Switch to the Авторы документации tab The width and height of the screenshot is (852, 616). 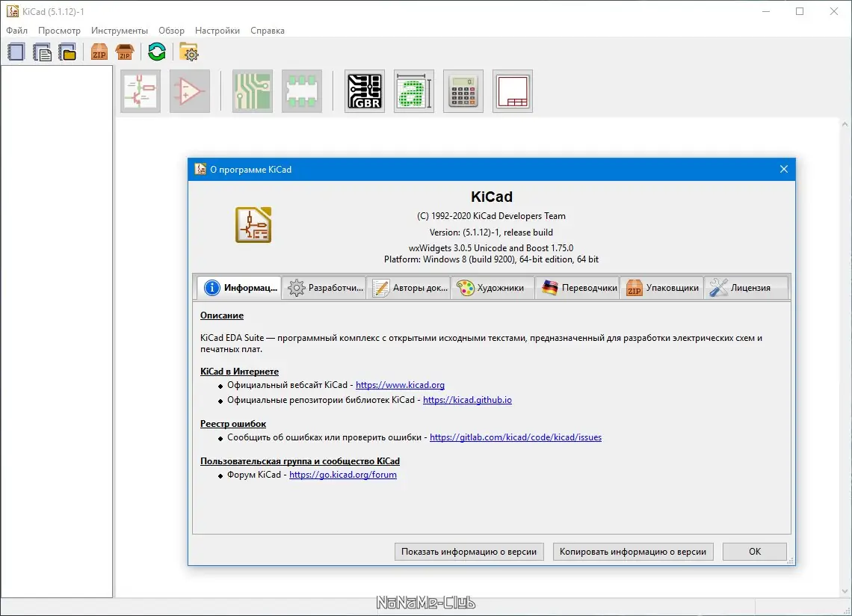409,288
